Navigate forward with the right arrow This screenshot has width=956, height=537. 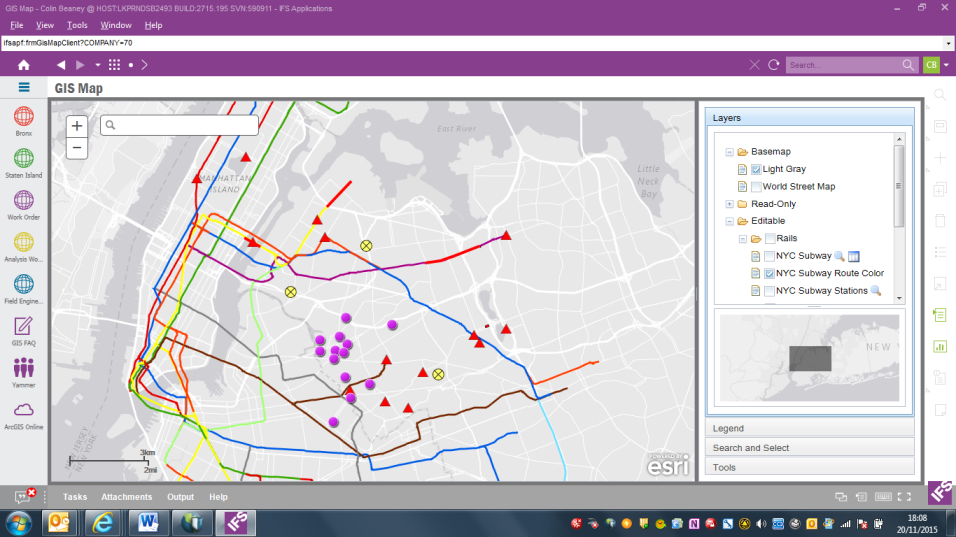[80, 65]
